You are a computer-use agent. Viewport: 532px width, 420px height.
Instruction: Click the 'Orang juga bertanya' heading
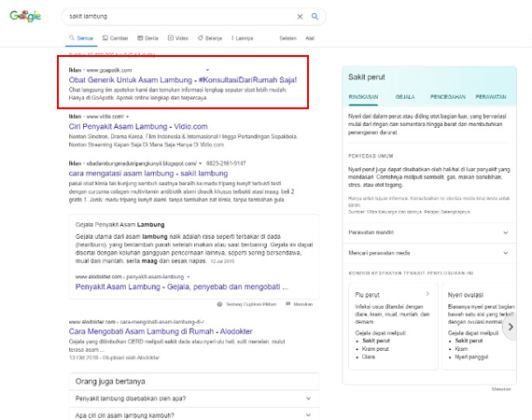110,382
